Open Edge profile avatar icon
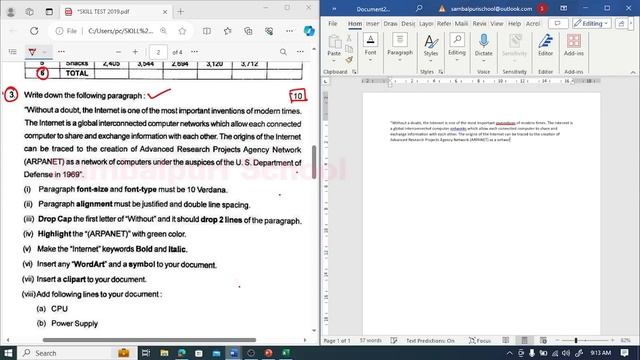Image resolution: width=640 pixels, height=360 pixels. coord(11,12)
